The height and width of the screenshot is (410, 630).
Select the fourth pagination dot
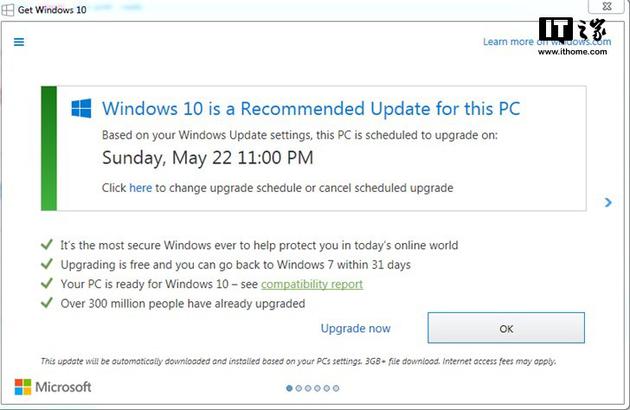tap(317, 388)
